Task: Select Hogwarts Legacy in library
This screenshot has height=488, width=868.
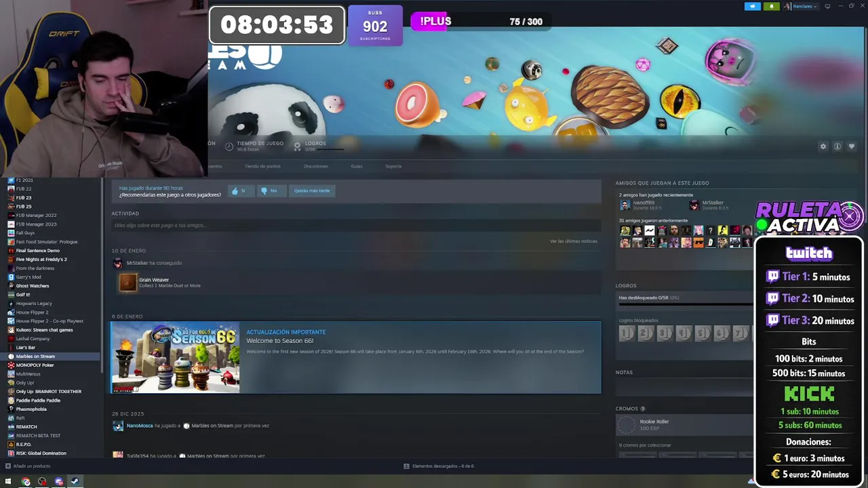Action: tap(34, 304)
